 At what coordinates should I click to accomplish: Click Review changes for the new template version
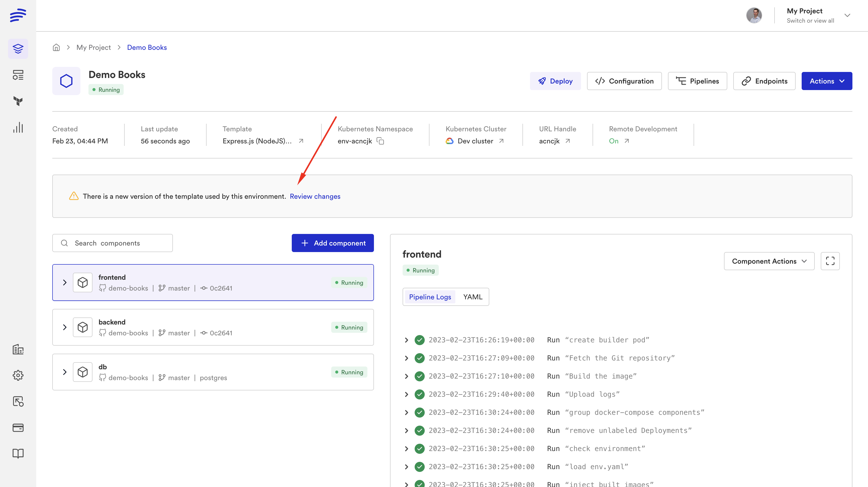315,196
